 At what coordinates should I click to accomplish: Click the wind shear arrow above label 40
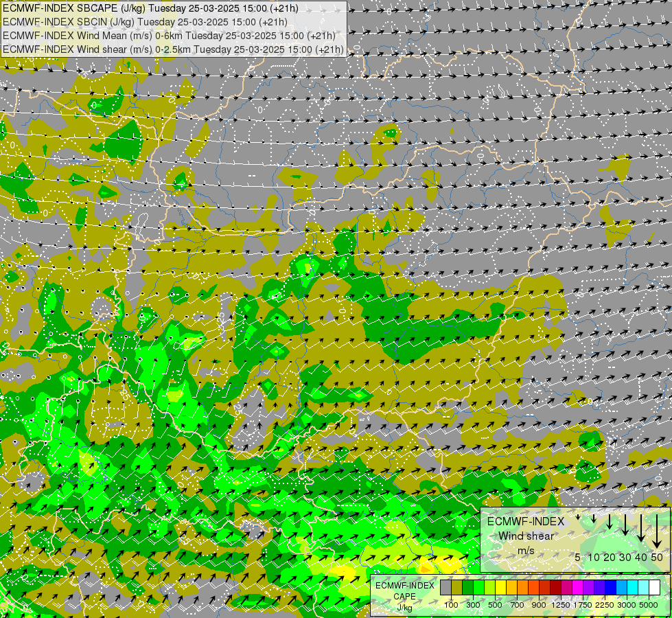[x=640, y=528]
